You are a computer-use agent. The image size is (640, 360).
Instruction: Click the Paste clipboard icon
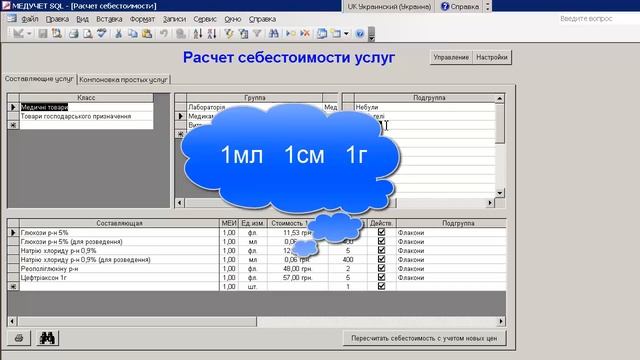[147, 33]
